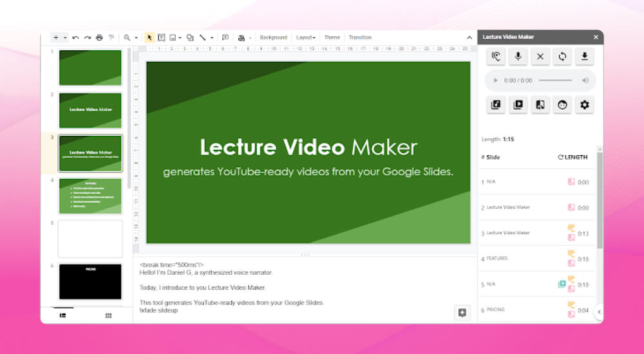Image resolution: width=644 pixels, height=354 pixels.
Task: Choose the select arrow cursor tool
Action: (x=149, y=37)
